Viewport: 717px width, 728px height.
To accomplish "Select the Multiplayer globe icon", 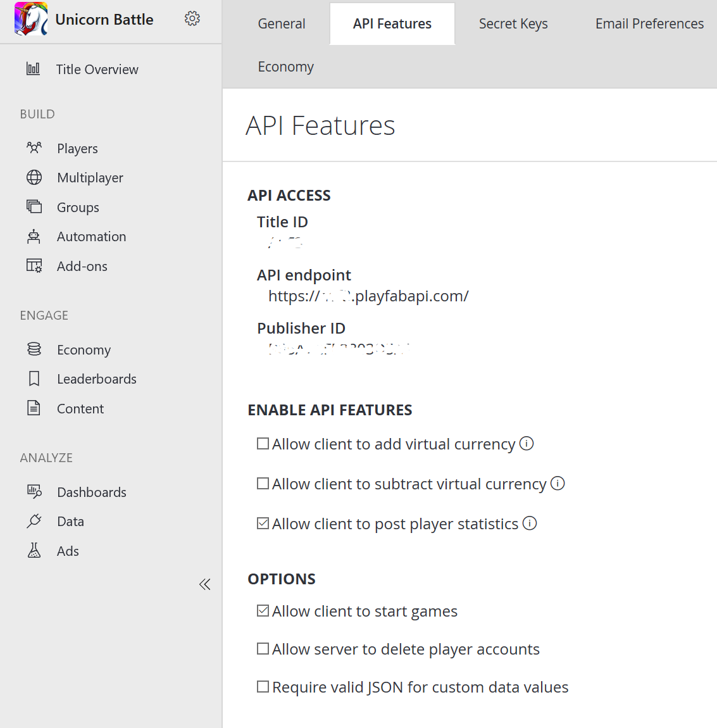I will pyautogui.click(x=34, y=177).
